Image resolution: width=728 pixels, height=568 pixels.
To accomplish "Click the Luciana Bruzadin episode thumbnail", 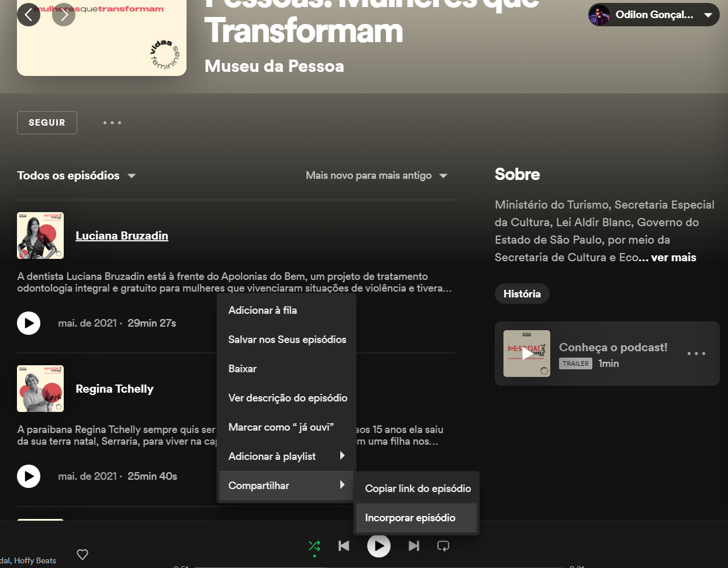I will tap(40, 235).
